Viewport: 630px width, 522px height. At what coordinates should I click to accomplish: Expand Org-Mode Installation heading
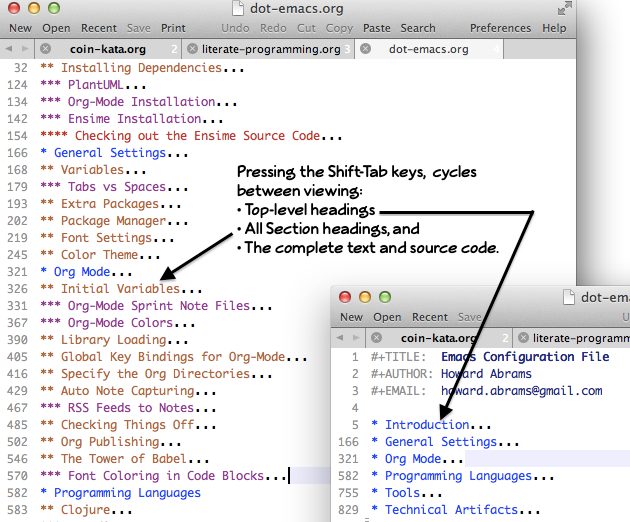pos(138,102)
